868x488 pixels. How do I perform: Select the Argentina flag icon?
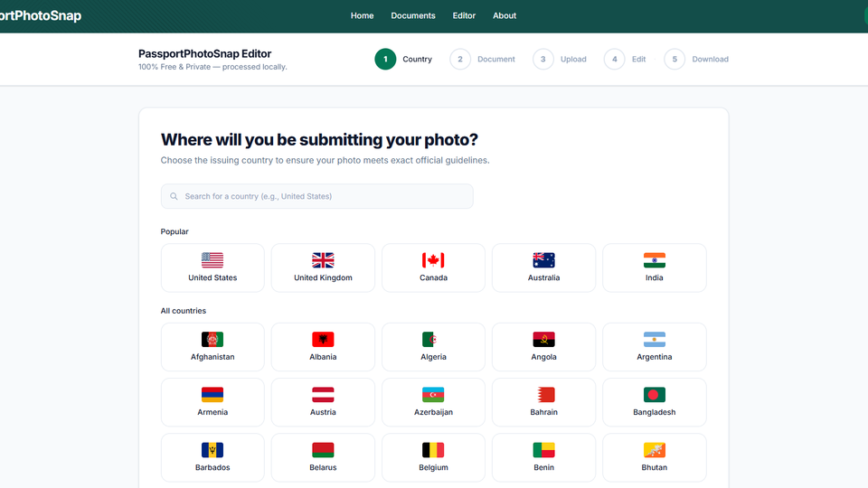[x=654, y=340]
